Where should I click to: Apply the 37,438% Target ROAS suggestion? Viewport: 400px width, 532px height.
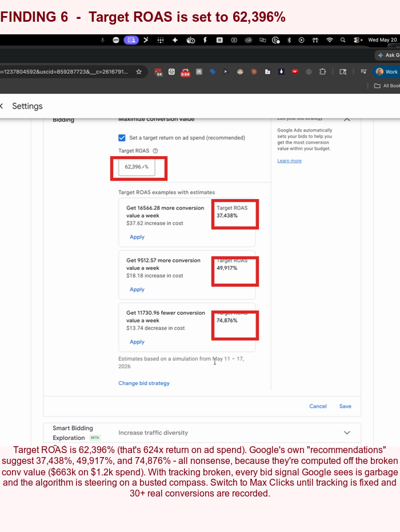tap(137, 237)
